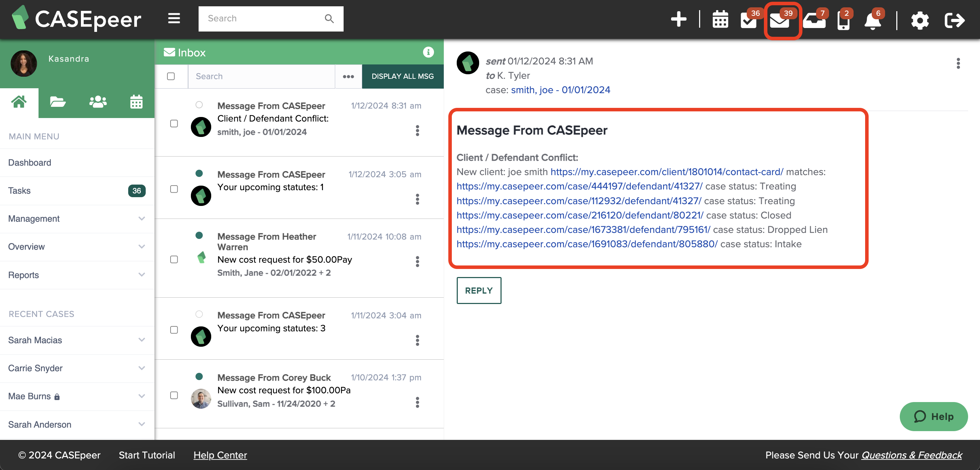Screen dimensions: 980x470
Task: Click the plus add-new icon
Action: [678, 19]
